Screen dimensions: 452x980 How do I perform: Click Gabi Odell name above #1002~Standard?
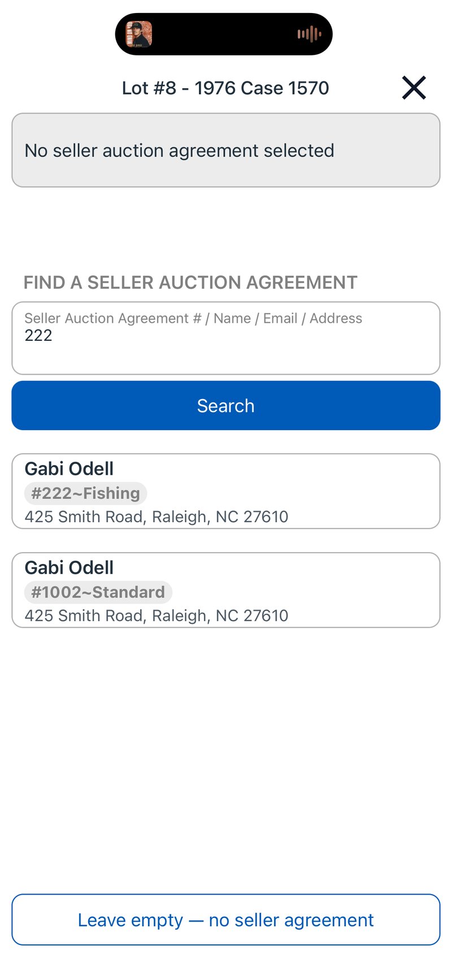[69, 567]
